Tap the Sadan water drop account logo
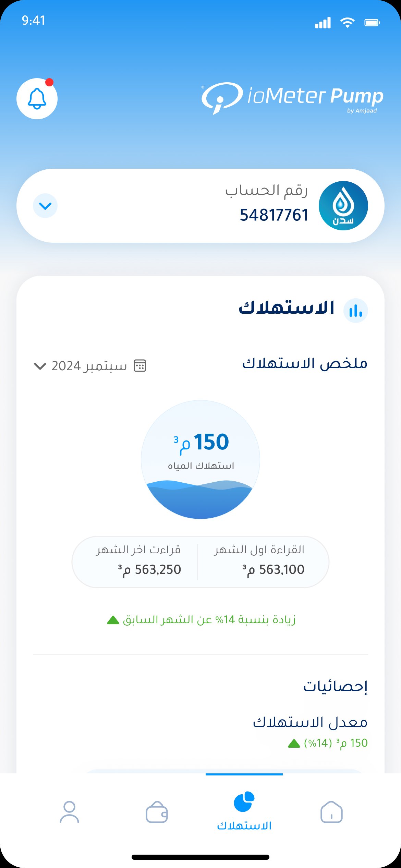Image resolution: width=401 pixels, height=868 pixels. pyautogui.click(x=343, y=206)
